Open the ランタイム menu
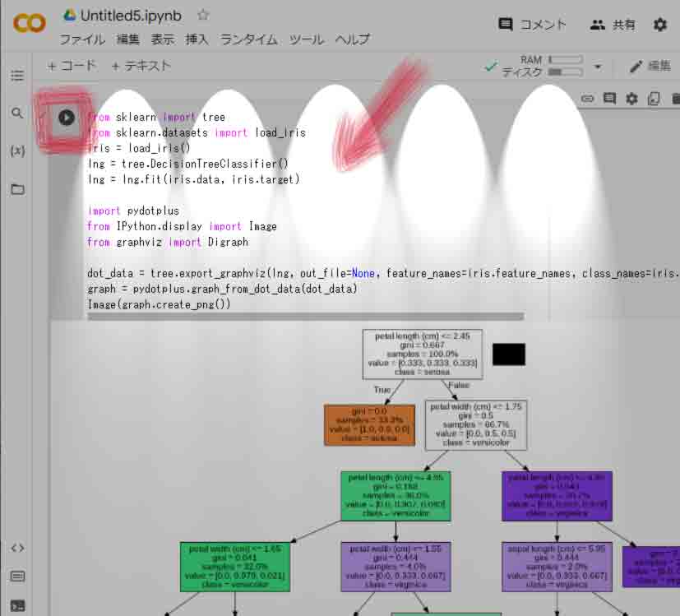Image resolution: width=680 pixels, height=616 pixels. coord(249,39)
